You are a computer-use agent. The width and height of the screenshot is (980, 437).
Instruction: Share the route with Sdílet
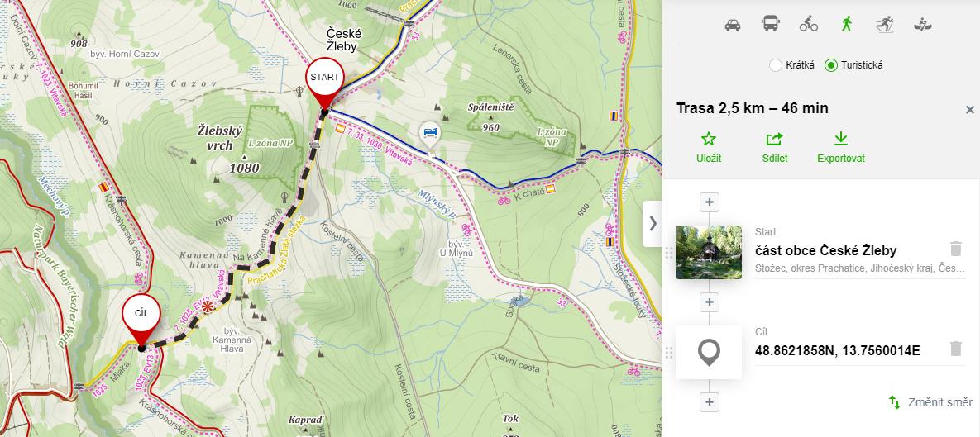[x=774, y=147]
